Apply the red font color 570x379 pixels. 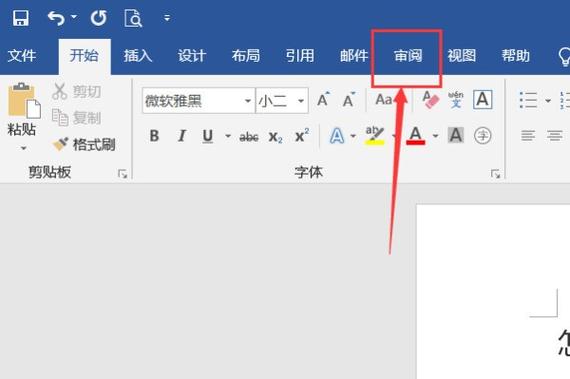416,136
